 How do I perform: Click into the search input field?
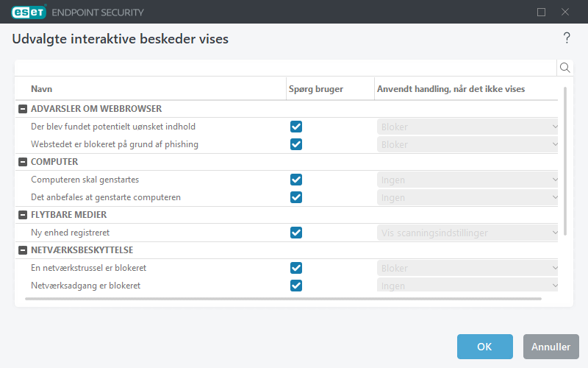pos(286,68)
